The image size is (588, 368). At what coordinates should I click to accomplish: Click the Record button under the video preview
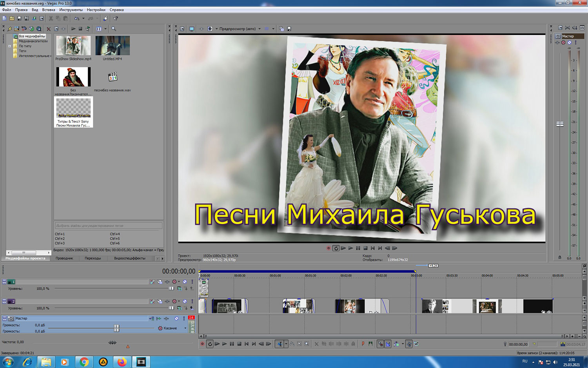click(x=328, y=248)
